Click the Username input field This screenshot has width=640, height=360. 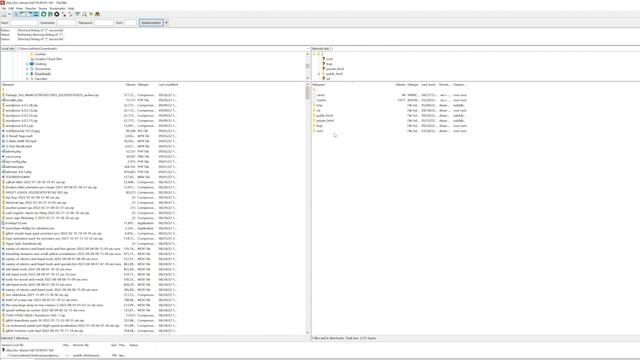click(x=66, y=23)
